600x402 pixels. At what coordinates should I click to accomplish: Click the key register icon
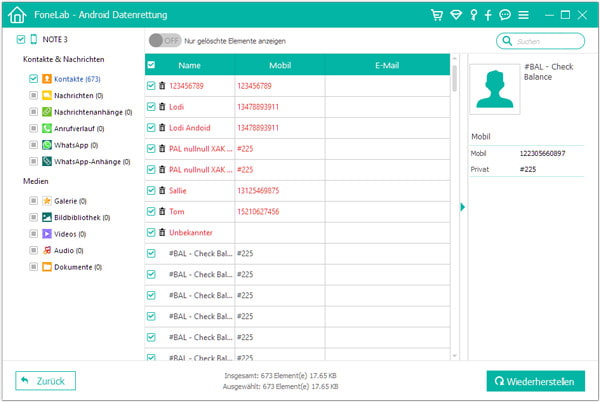coord(473,15)
